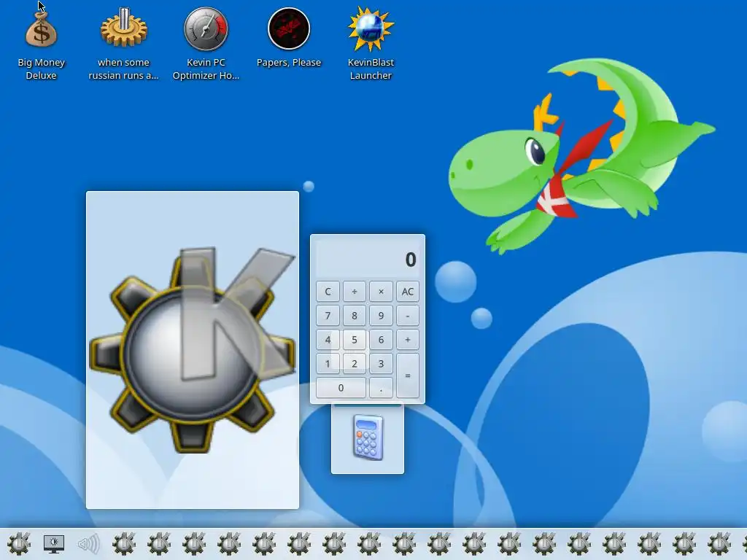The width and height of the screenshot is (747, 560).
Task: Open the monitor display icon in taskbar
Action: 54,544
